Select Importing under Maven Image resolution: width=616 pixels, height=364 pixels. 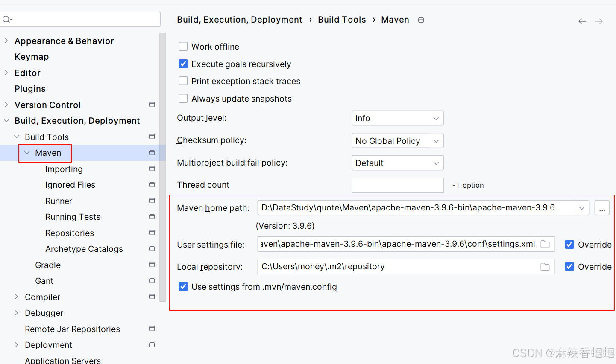click(x=64, y=169)
